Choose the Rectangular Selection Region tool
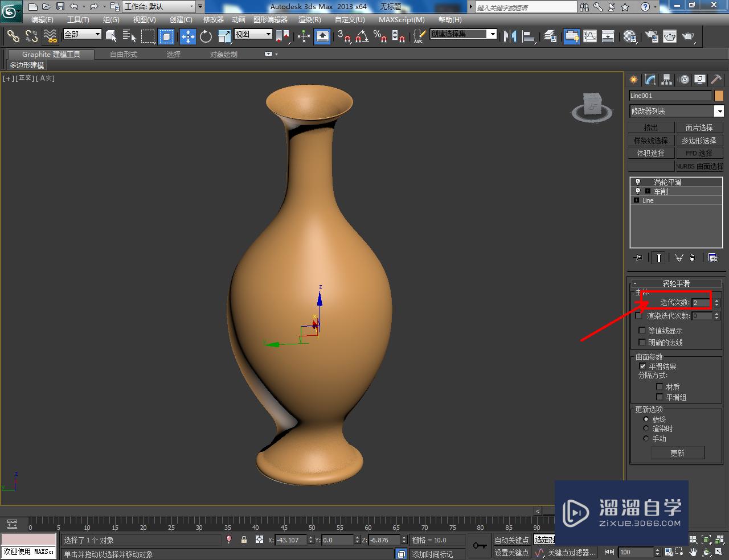Screen dimensions: 729x560 coord(148,36)
